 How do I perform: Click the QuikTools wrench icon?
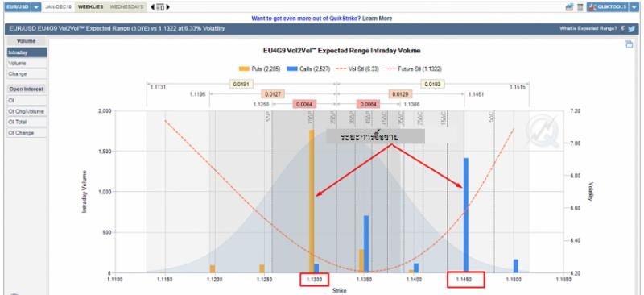point(592,7)
